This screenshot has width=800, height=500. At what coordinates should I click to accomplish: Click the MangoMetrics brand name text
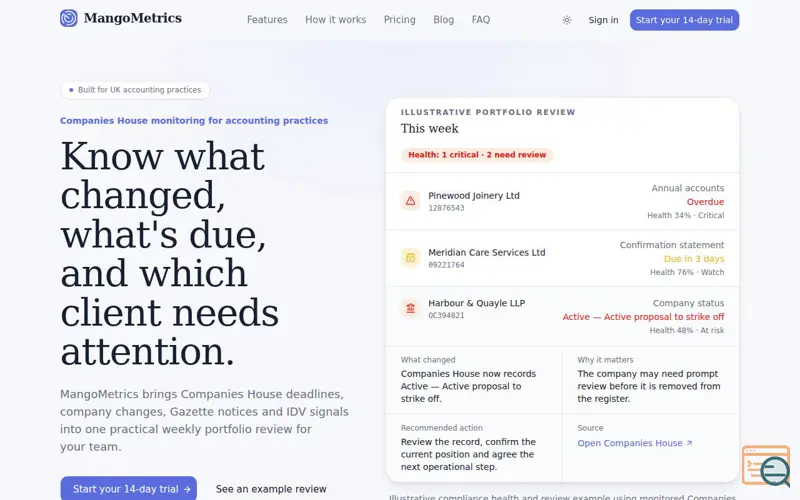[133, 18]
